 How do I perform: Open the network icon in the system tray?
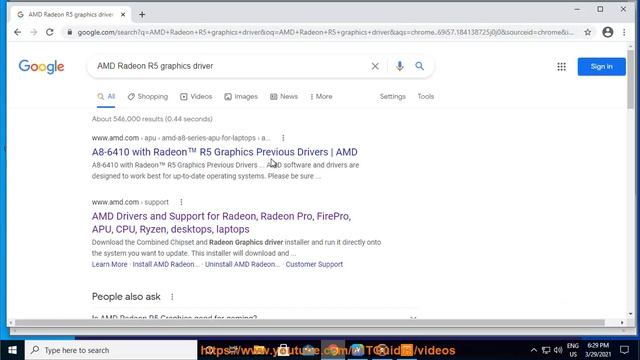546,350
